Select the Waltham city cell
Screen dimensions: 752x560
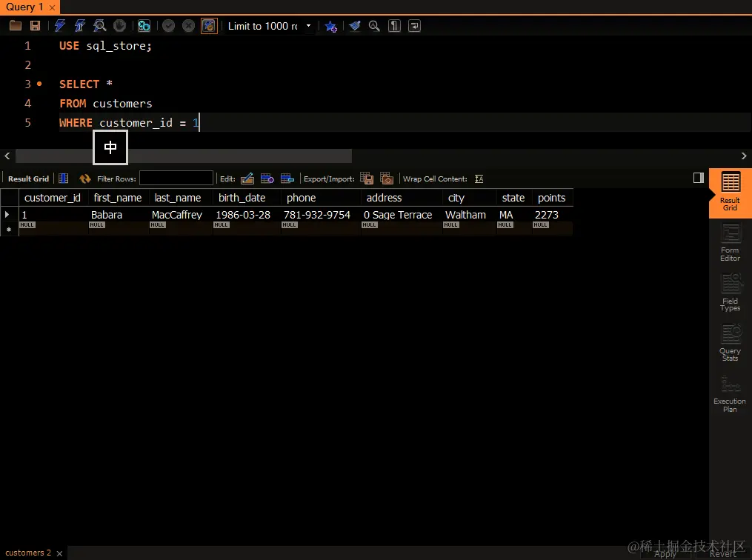point(468,215)
